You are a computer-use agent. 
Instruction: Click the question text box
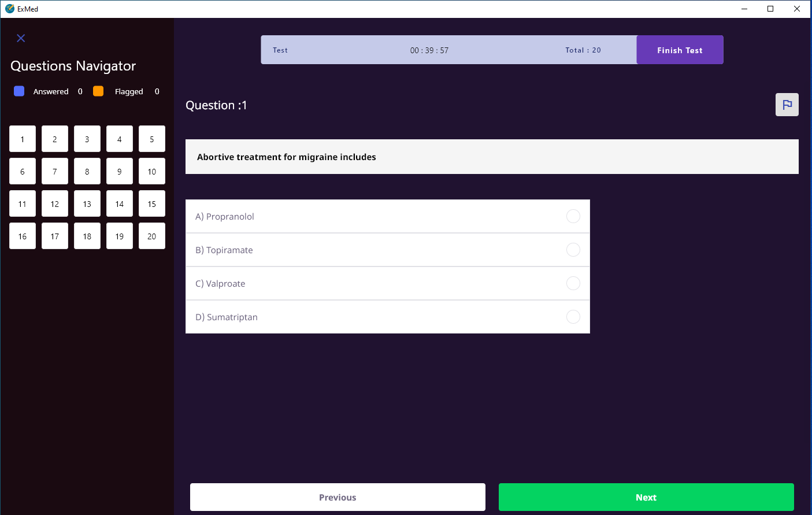(491, 157)
